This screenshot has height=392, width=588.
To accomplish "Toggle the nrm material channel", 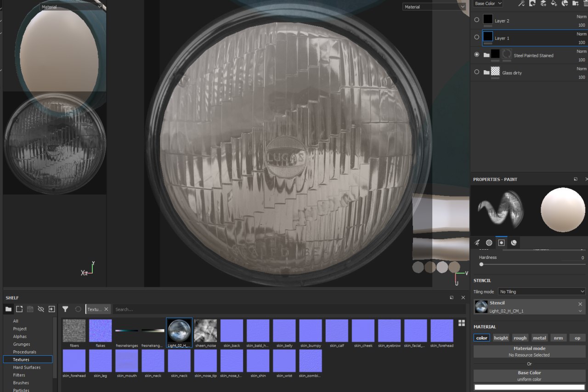I will click(x=559, y=338).
